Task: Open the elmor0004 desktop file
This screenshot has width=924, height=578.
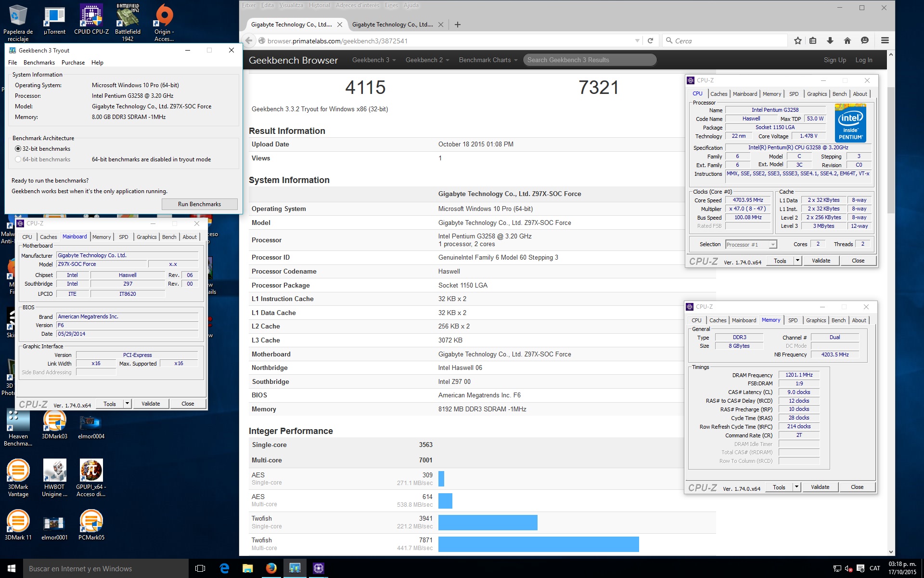Action: click(91, 426)
